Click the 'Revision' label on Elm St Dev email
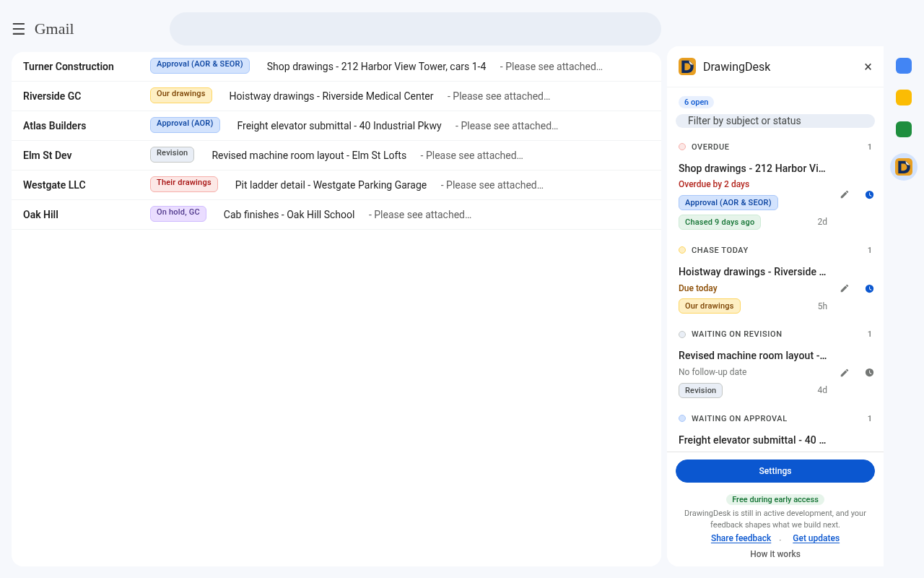The height and width of the screenshot is (578, 924). click(173, 154)
